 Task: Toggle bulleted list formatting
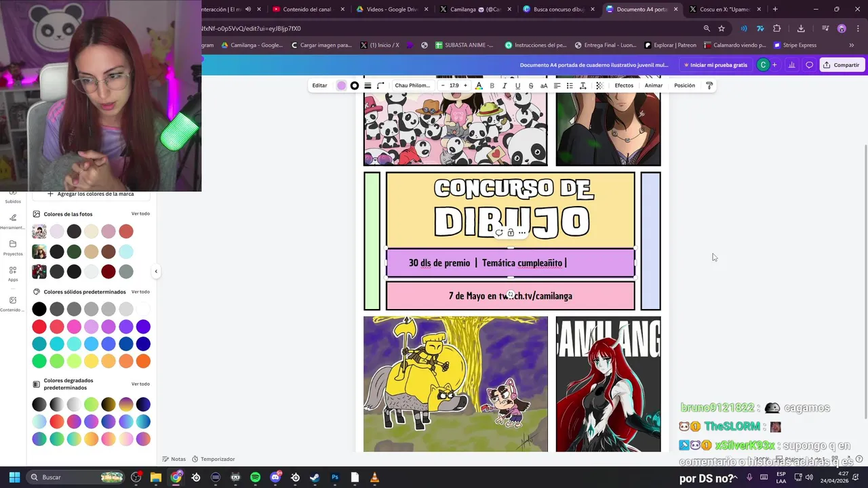(570, 85)
